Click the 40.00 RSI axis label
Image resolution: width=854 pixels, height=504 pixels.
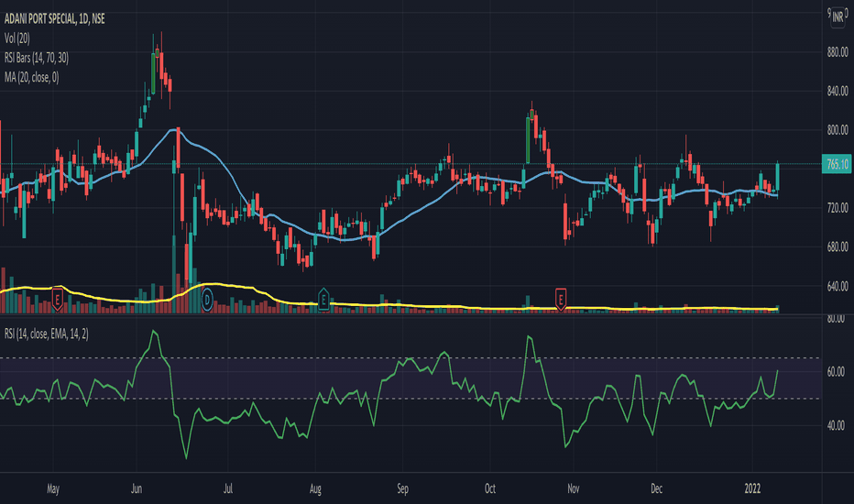pos(836,425)
